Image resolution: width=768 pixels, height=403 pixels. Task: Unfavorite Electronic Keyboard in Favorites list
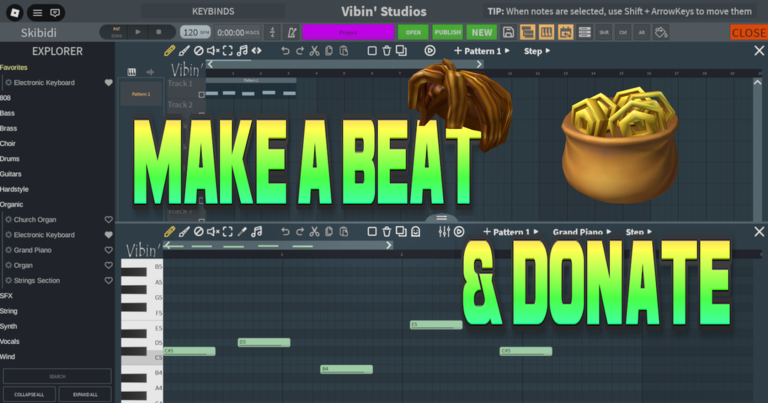(109, 83)
